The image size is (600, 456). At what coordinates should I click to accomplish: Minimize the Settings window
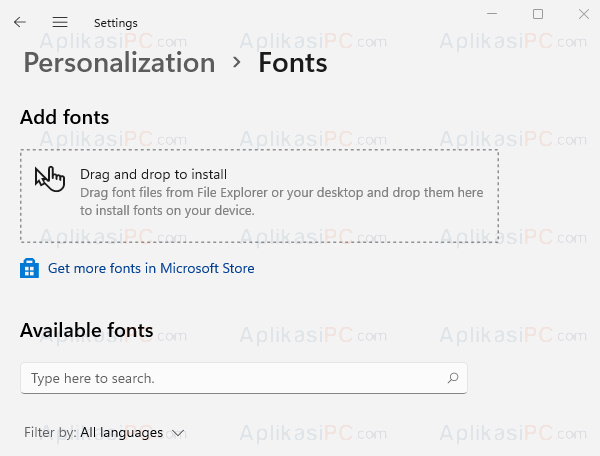492,14
